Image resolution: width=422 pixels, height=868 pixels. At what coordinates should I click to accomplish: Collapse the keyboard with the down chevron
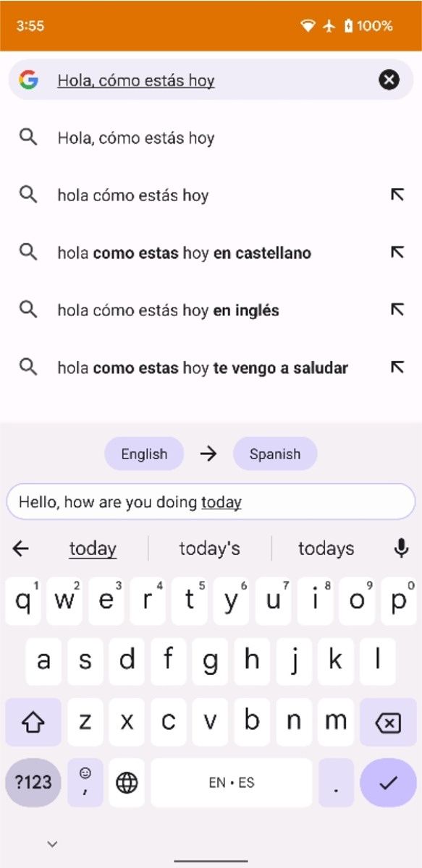pyautogui.click(x=51, y=843)
